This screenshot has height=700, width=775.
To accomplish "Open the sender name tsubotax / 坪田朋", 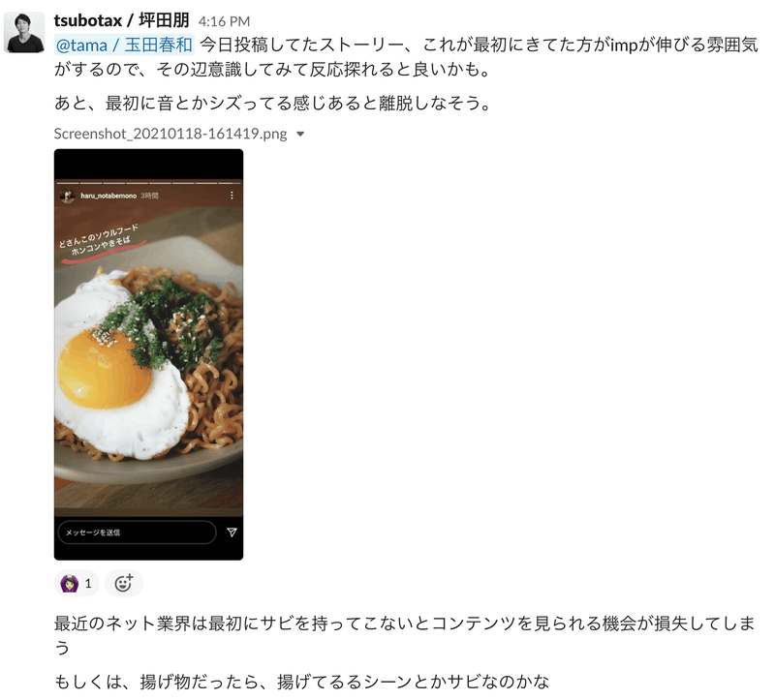I will tap(122, 20).
